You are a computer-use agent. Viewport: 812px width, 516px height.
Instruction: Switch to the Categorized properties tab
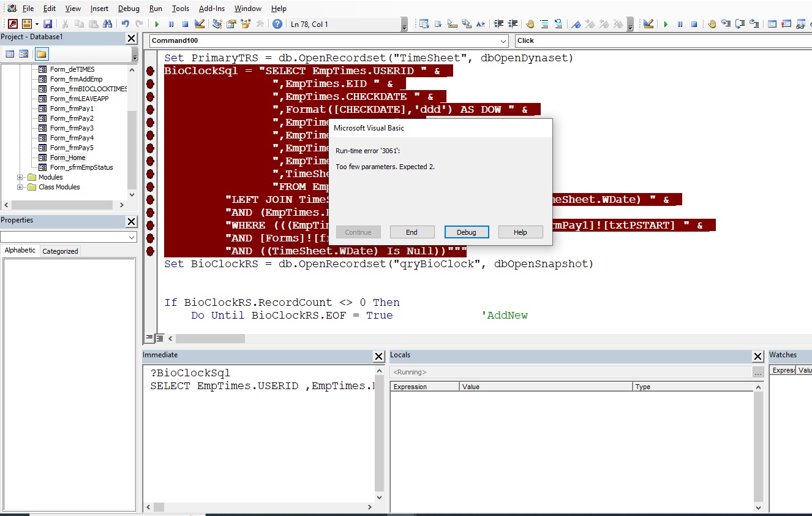tap(60, 251)
